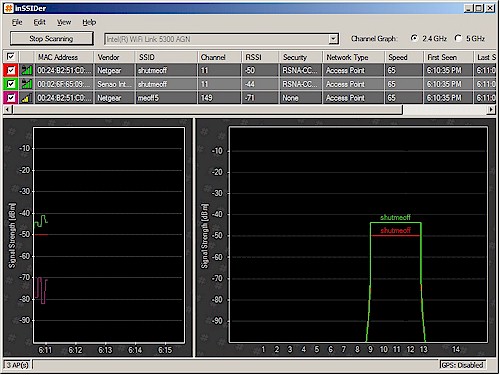
Task: Uncheck the green Senao shutmeoff network checkbox
Action: pos(11,84)
